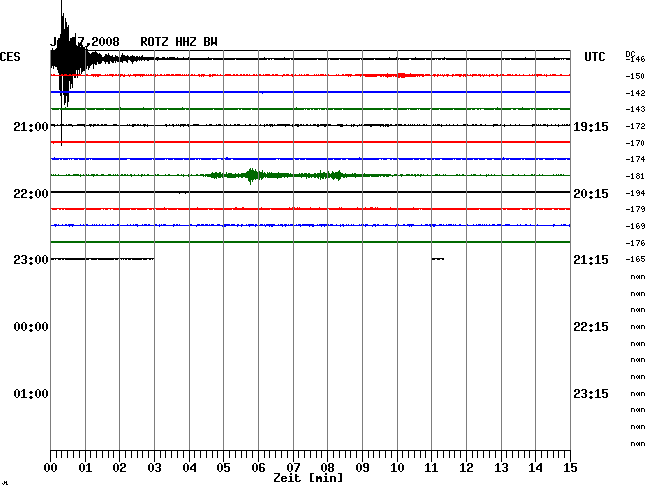This screenshot has width=650, height=494.
Task: Click the 03 minute axis label
Action: point(155,468)
